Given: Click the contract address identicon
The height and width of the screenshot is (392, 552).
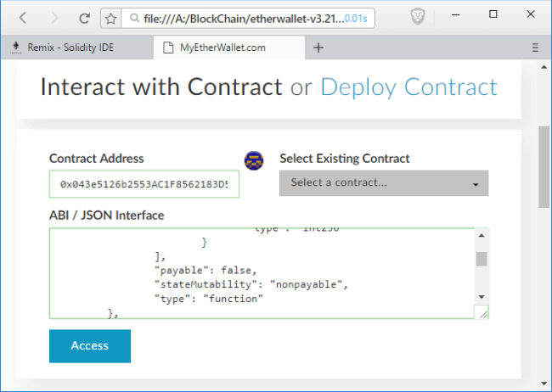Looking at the screenshot, I should (x=252, y=160).
